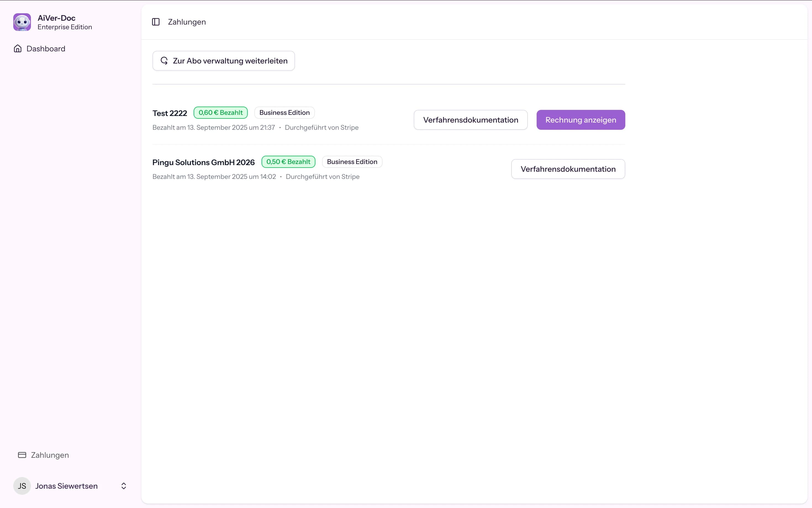Toggle the sidebar panel icon
The width and height of the screenshot is (812, 508).
tap(155, 22)
